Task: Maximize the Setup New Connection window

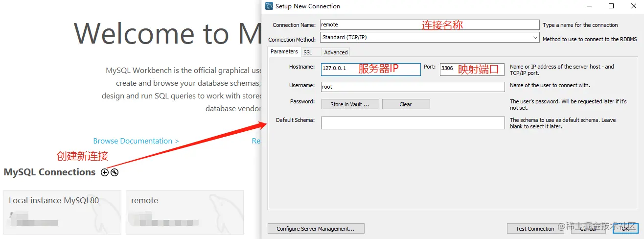Action: (611, 6)
